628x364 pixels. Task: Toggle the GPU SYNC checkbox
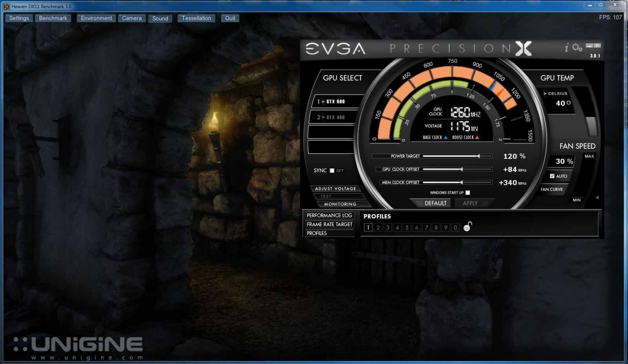(332, 171)
